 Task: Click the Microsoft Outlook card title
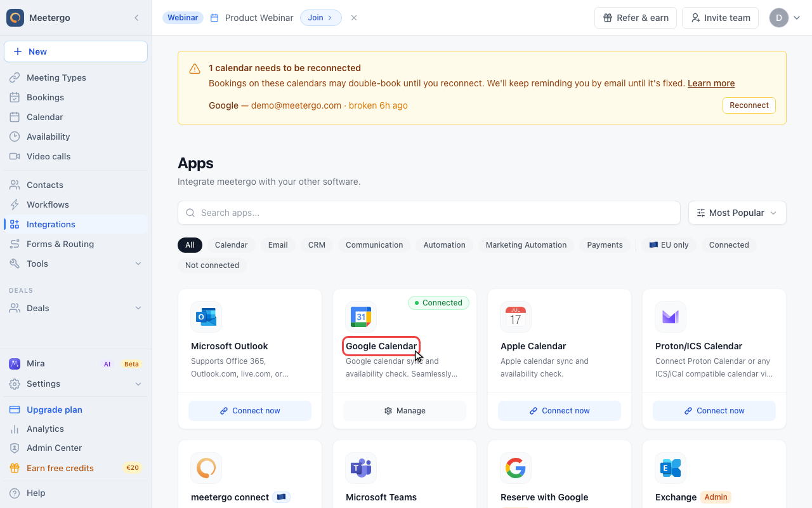coord(229,346)
